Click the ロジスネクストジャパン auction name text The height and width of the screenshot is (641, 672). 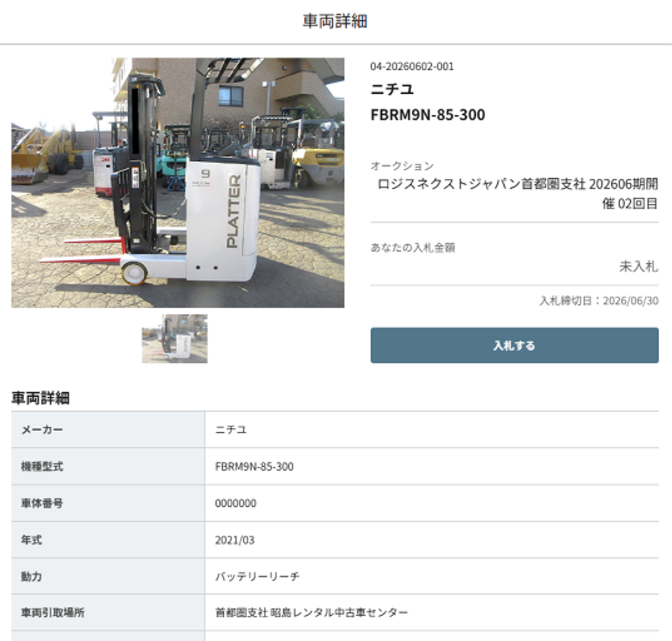518,193
